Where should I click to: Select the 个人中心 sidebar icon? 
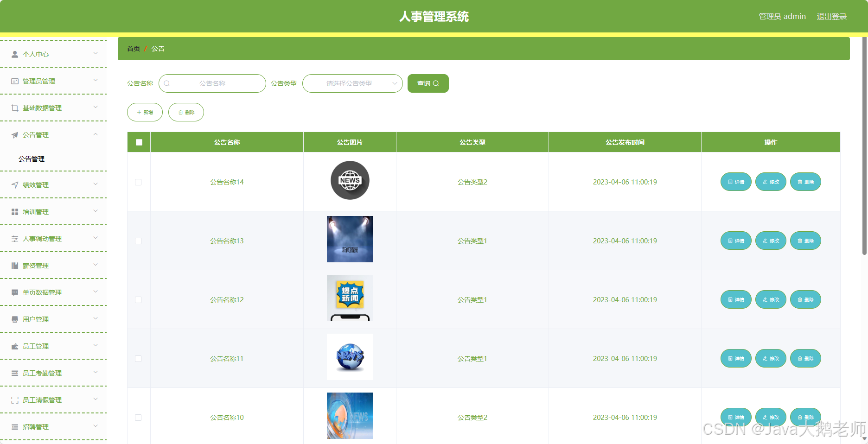click(13, 54)
